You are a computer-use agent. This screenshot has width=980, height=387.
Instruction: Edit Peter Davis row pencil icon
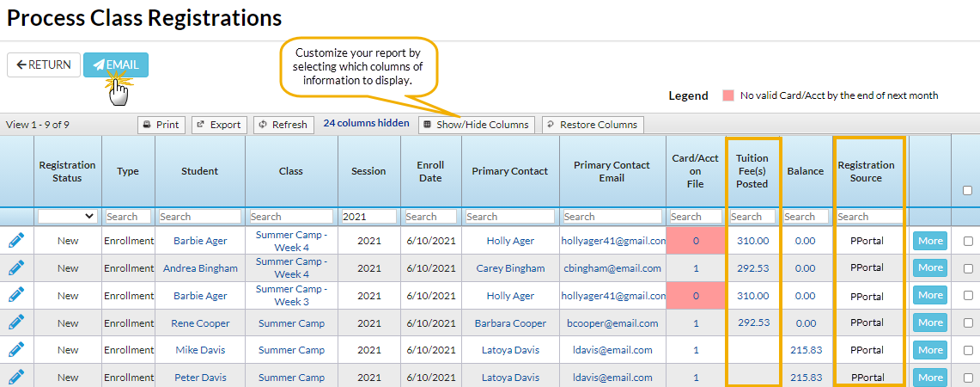[x=16, y=378]
